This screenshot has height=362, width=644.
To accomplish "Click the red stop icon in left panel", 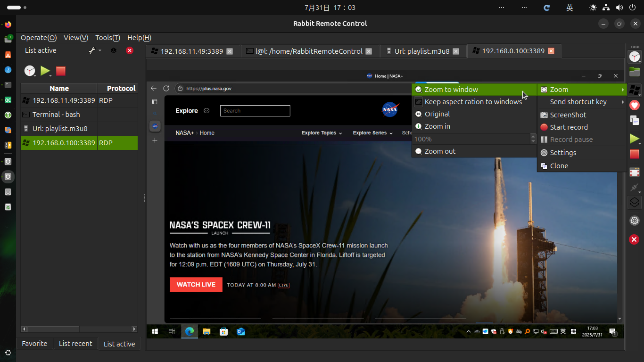I will coord(60,71).
